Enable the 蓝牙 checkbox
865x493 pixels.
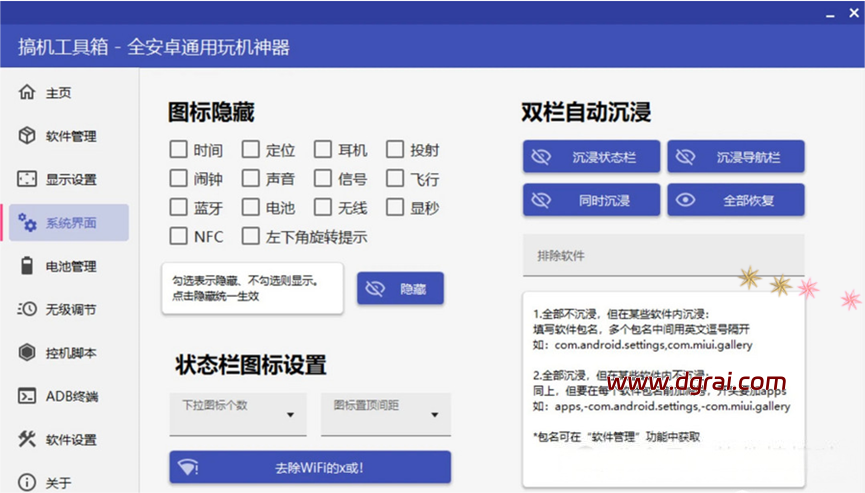click(x=178, y=208)
